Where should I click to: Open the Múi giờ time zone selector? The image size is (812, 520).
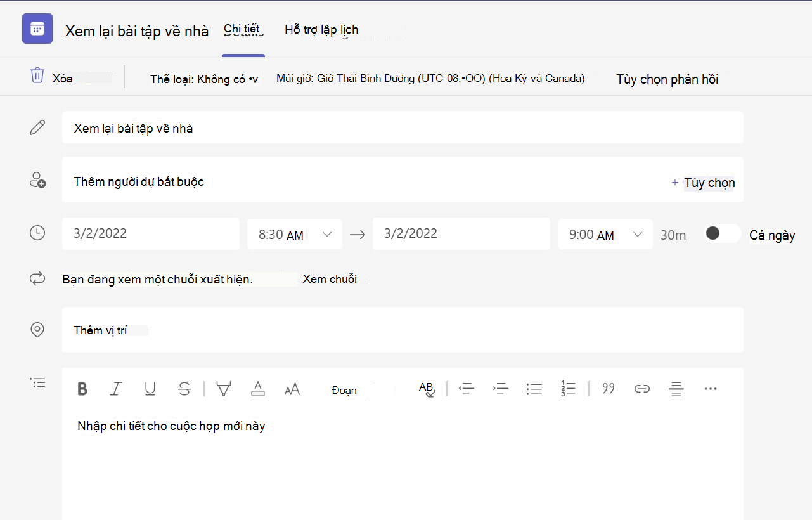[x=430, y=79]
